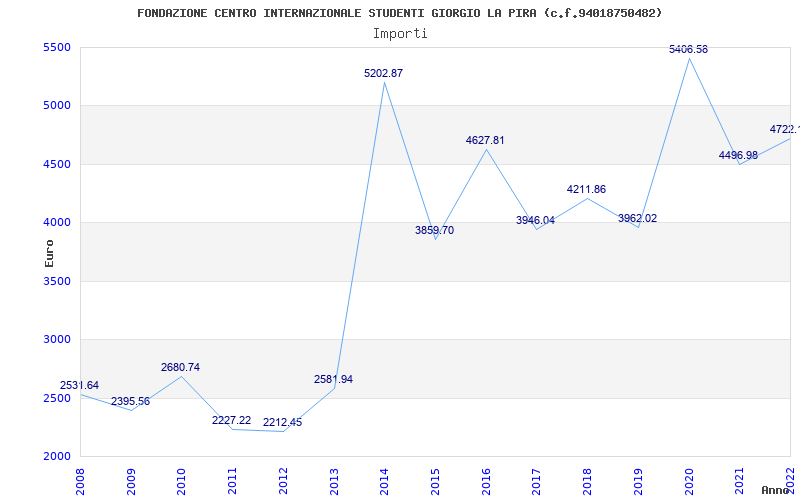Click the 2016 x-axis year label
This screenshot has width=800, height=500.
pos(486,481)
